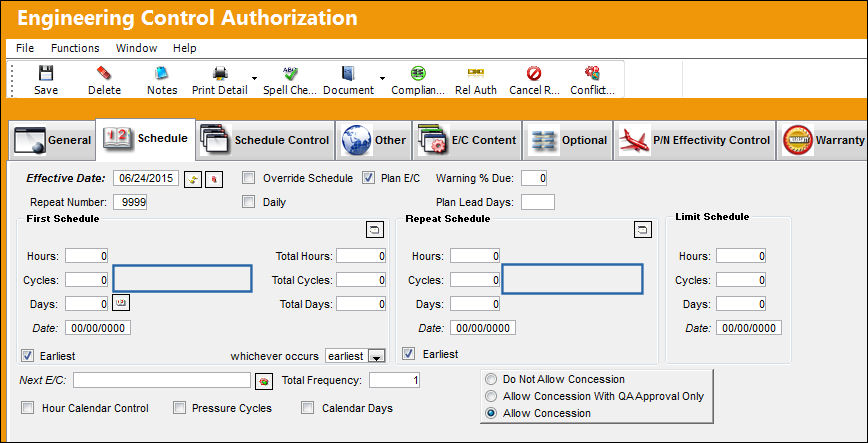Screen dimensions: 868x443
Task: Click the Print Detail printer icon
Action: pyautogui.click(x=220, y=73)
